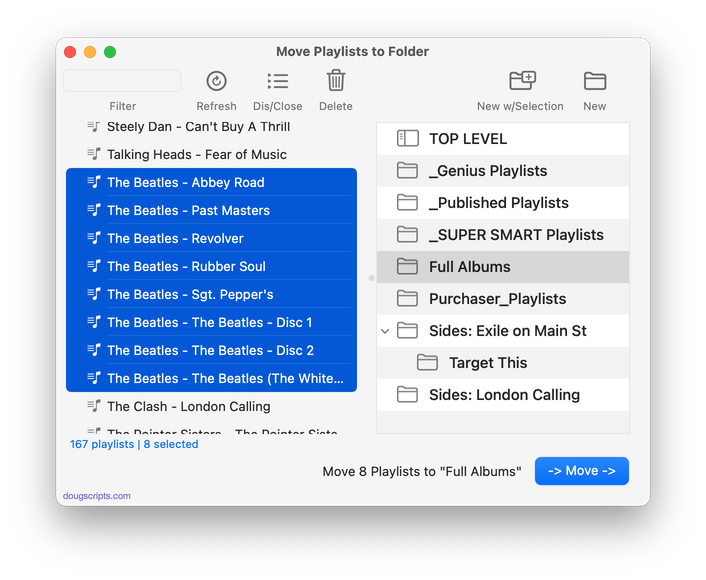Select The Beatles - Abbey Road playlist
This screenshot has width=706, height=580.
[211, 182]
